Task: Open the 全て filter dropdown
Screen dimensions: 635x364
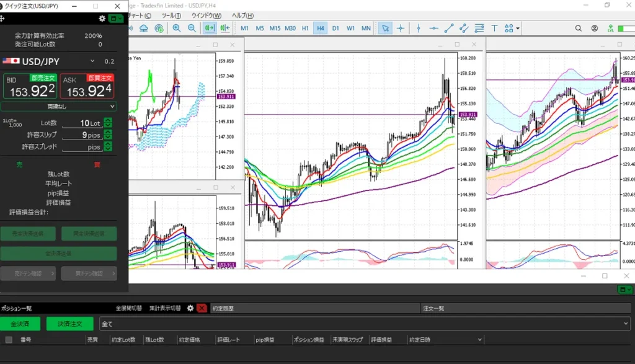Action: tap(365, 324)
